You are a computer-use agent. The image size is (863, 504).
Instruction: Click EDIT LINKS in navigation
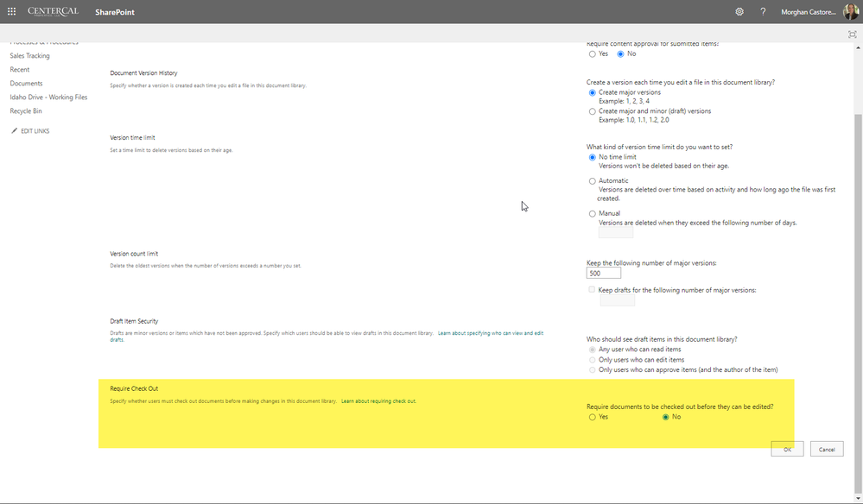35,131
